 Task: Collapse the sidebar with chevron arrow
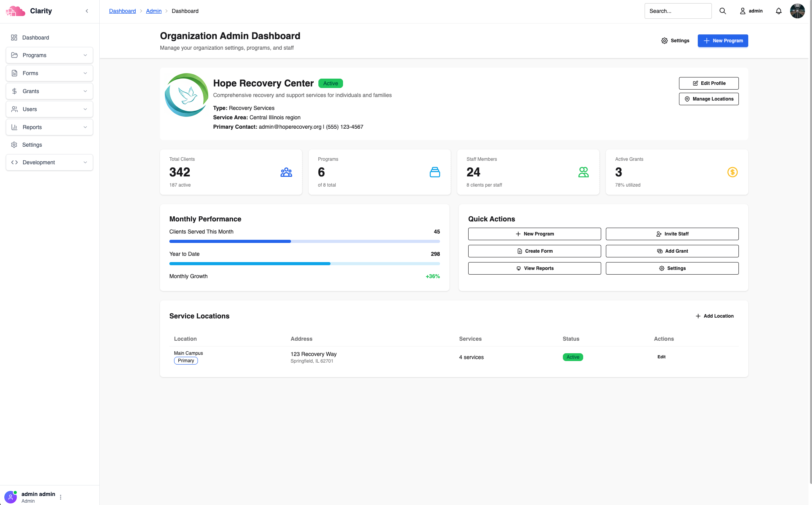tap(87, 11)
